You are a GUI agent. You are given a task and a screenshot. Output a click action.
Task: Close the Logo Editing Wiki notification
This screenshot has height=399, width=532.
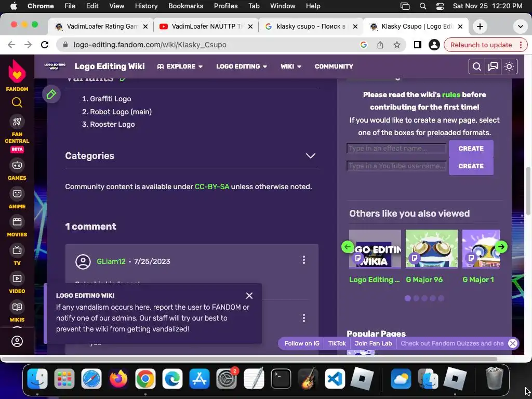249,296
